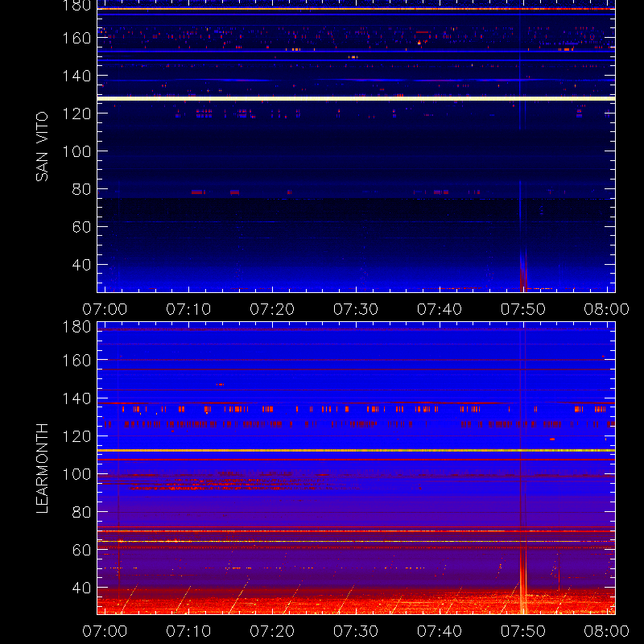Click the 08:00 time label under LEARMONTH plot
This screenshot has height=644, width=644.
pos(607,631)
